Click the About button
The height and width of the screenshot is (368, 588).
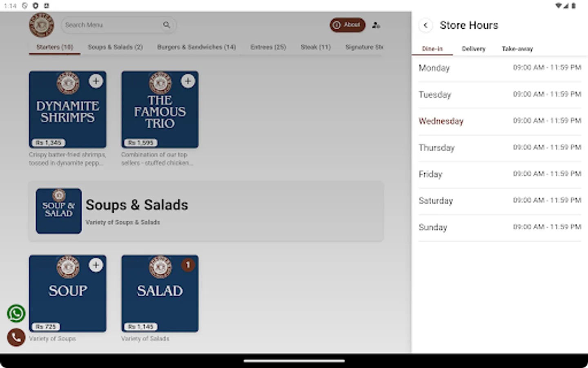[347, 25]
